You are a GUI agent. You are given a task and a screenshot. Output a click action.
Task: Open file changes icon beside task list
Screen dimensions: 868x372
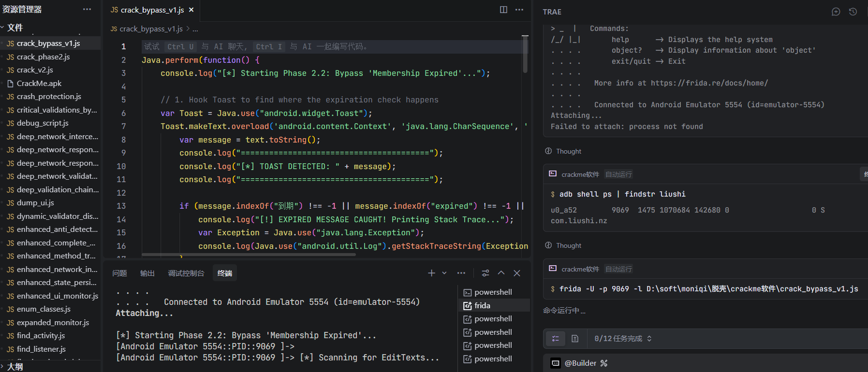click(575, 339)
